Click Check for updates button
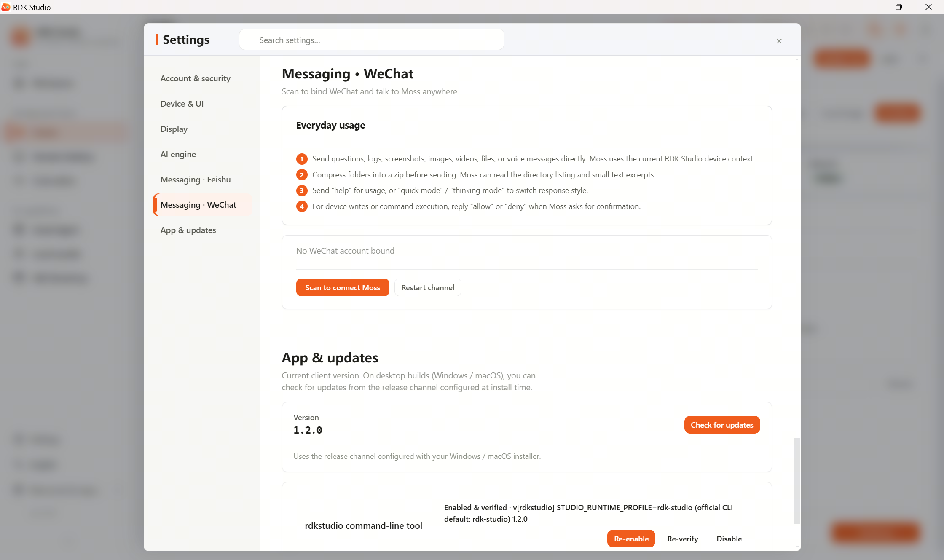The image size is (944, 560). point(721,425)
